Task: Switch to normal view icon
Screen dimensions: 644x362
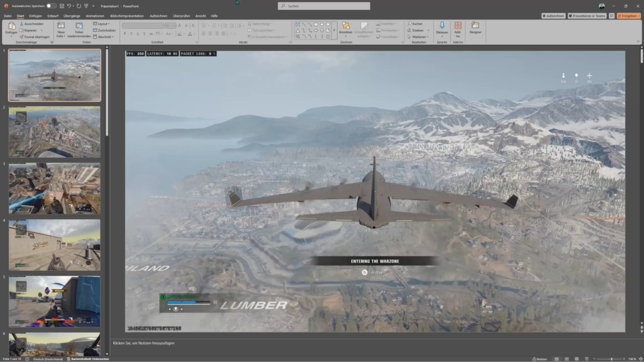Action: [x=557, y=359]
